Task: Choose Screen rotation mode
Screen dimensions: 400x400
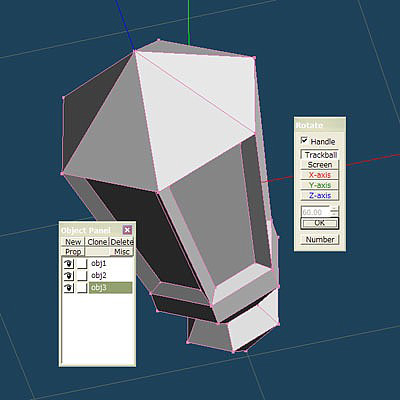Action: click(320, 165)
